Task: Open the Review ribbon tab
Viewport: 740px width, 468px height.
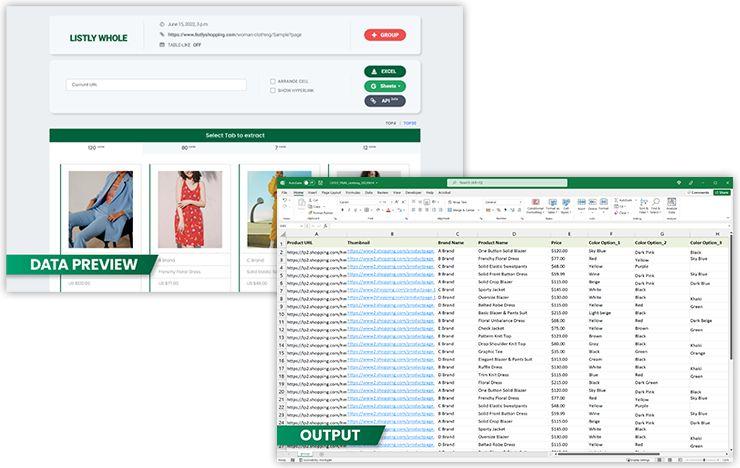Action: pos(383,192)
